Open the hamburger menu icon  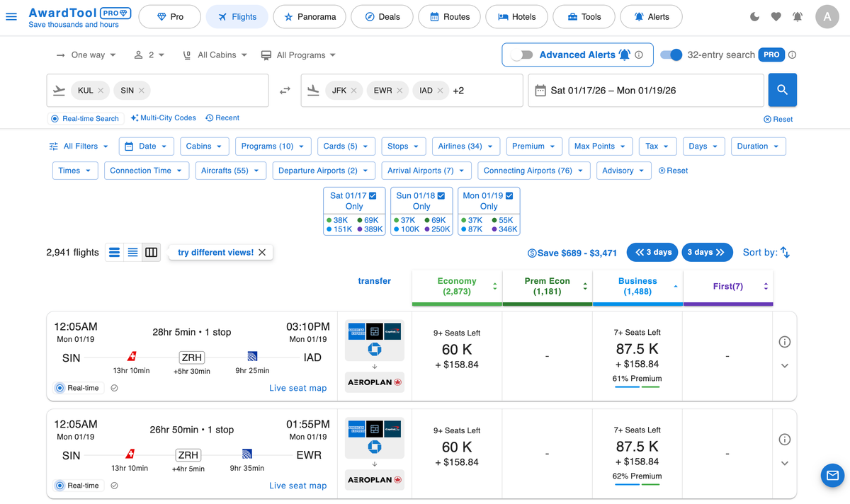point(11,16)
